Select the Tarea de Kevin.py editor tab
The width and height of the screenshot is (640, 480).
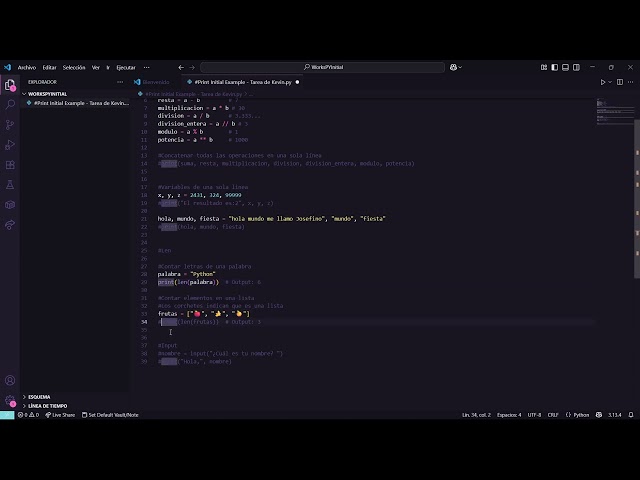pos(243,82)
